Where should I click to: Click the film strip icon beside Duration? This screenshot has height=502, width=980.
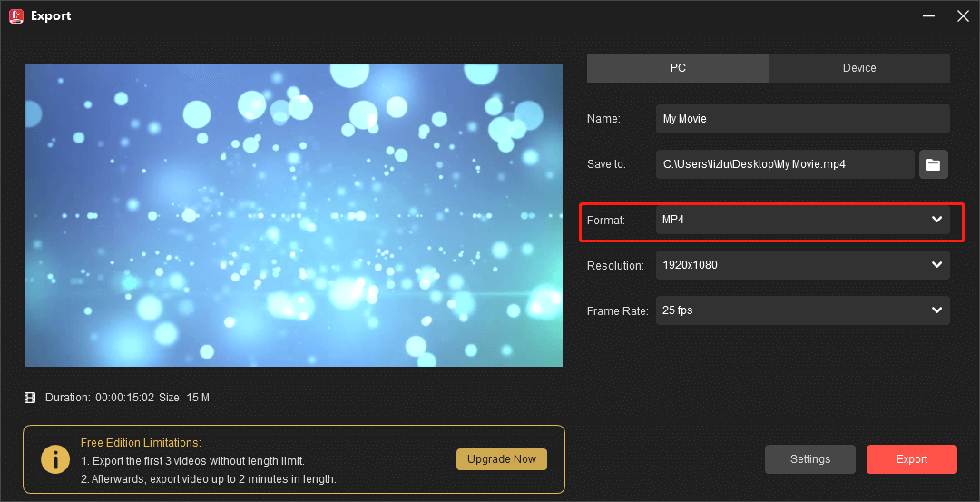(x=30, y=398)
